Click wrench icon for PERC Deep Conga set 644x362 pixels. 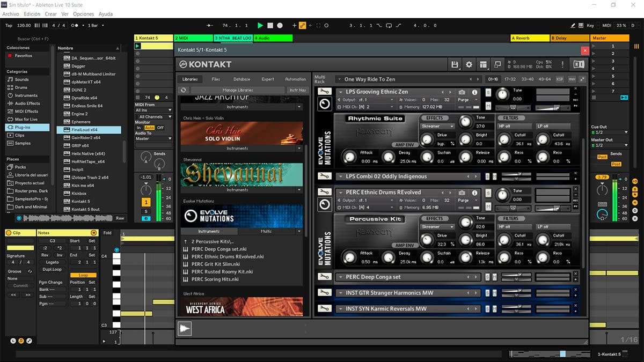click(x=324, y=277)
